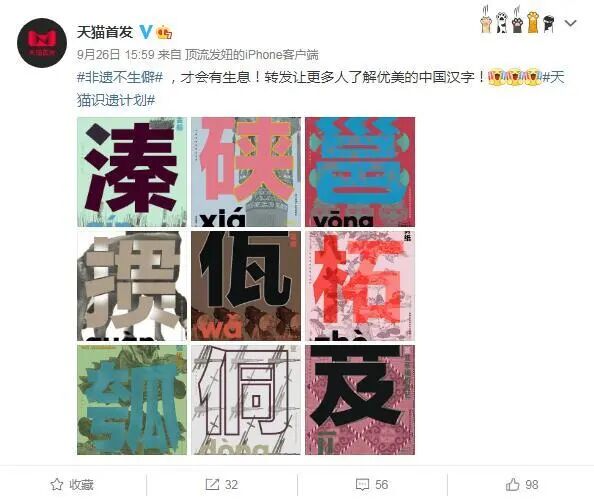The image size is (594, 502).
Task: Open the #非遗不生僻# hashtag link
Action: 120,77
